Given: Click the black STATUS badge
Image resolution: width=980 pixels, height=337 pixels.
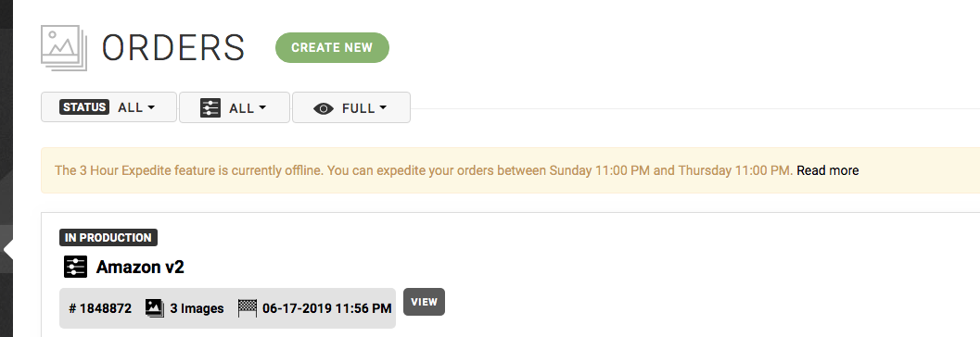Looking at the screenshot, I should coord(84,106).
